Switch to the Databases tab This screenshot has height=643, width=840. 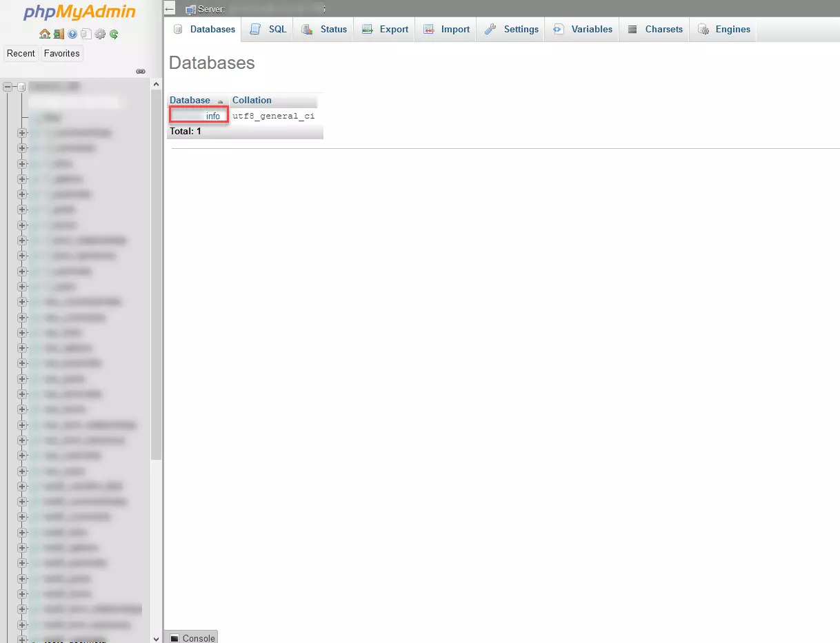pos(204,30)
